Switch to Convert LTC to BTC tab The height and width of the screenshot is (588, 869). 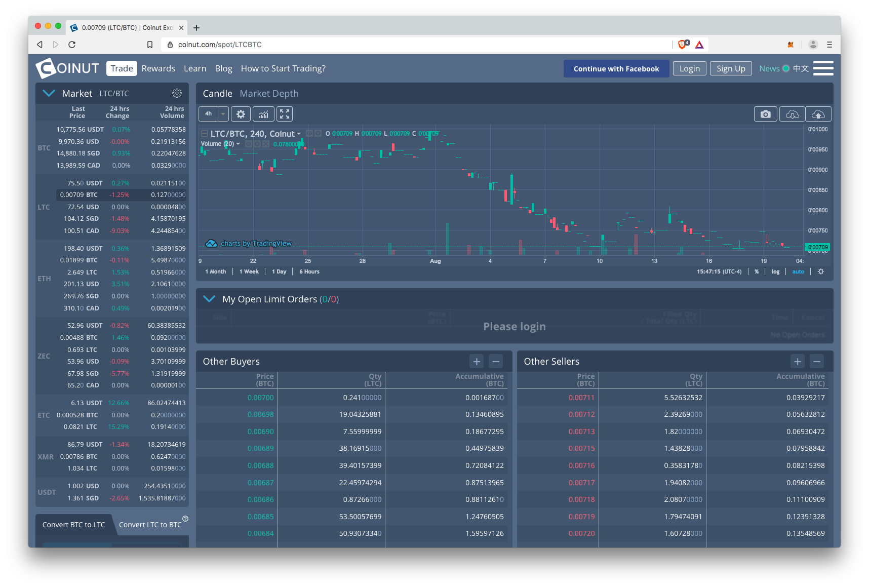click(150, 525)
